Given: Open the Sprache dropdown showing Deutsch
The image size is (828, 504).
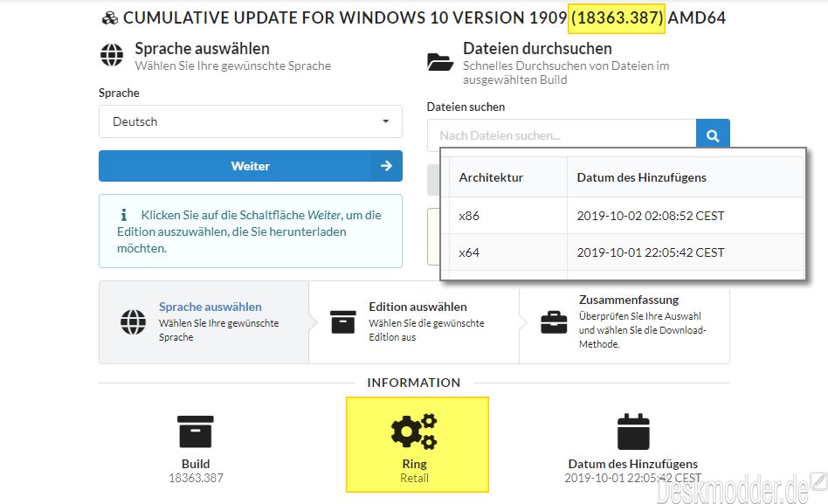Looking at the screenshot, I should [251, 121].
